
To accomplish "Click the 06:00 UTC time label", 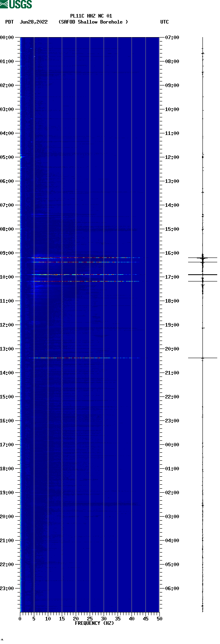I will click(172, 589).
